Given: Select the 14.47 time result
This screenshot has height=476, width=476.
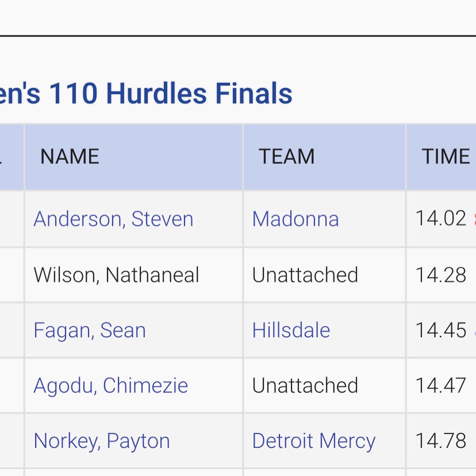Looking at the screenshot, I should [441, 385].
